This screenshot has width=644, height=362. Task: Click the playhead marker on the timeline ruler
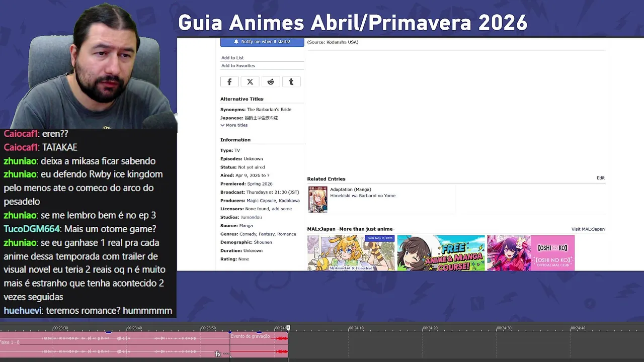pyautogui.click(x=288, y=328)
